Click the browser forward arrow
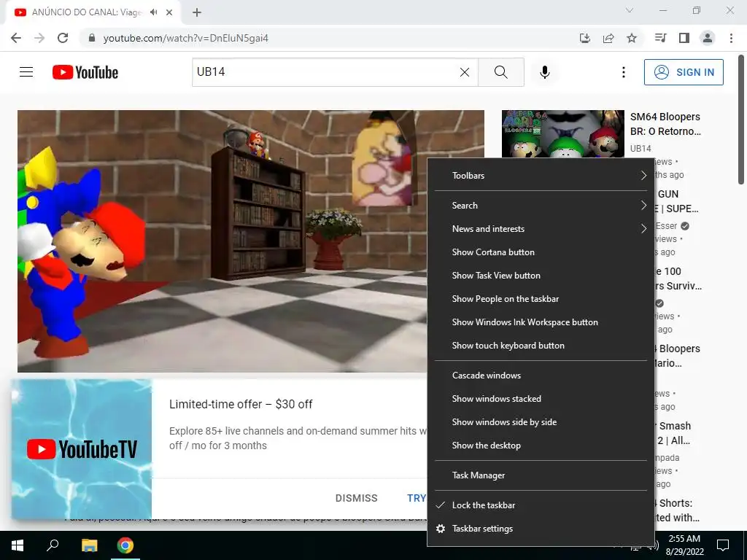 39,38
